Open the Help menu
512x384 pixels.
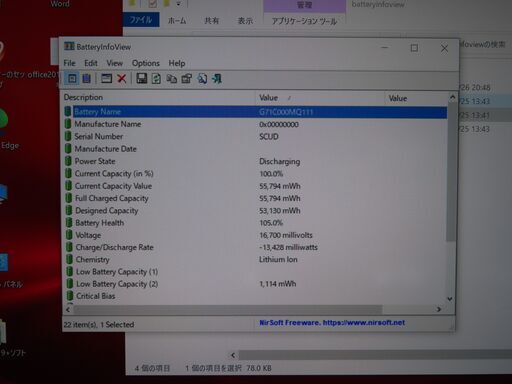click(177, 63)
